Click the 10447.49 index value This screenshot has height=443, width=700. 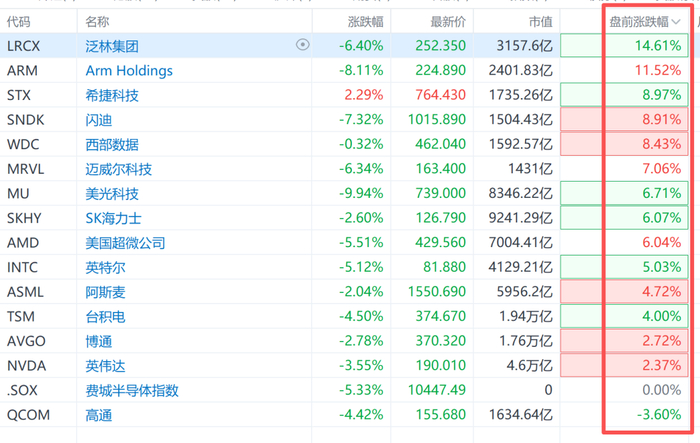click(x=437, y=389)
